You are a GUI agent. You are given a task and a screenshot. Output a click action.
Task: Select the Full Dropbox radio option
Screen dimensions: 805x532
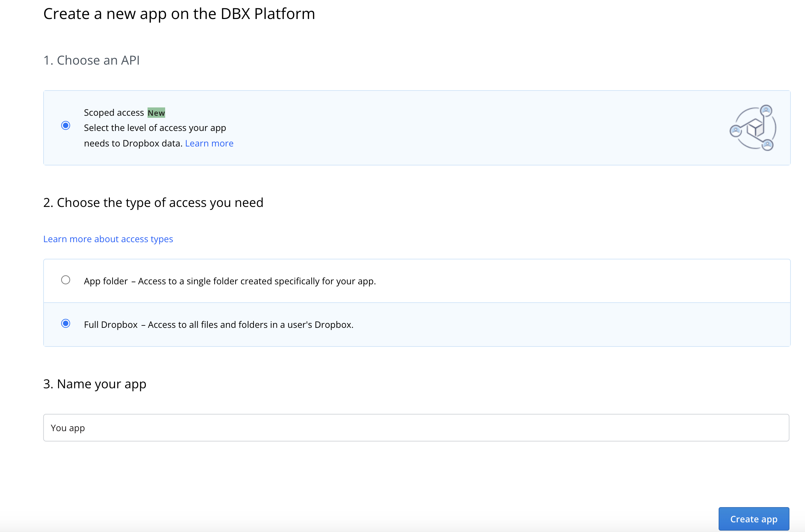tap(66, 323)
